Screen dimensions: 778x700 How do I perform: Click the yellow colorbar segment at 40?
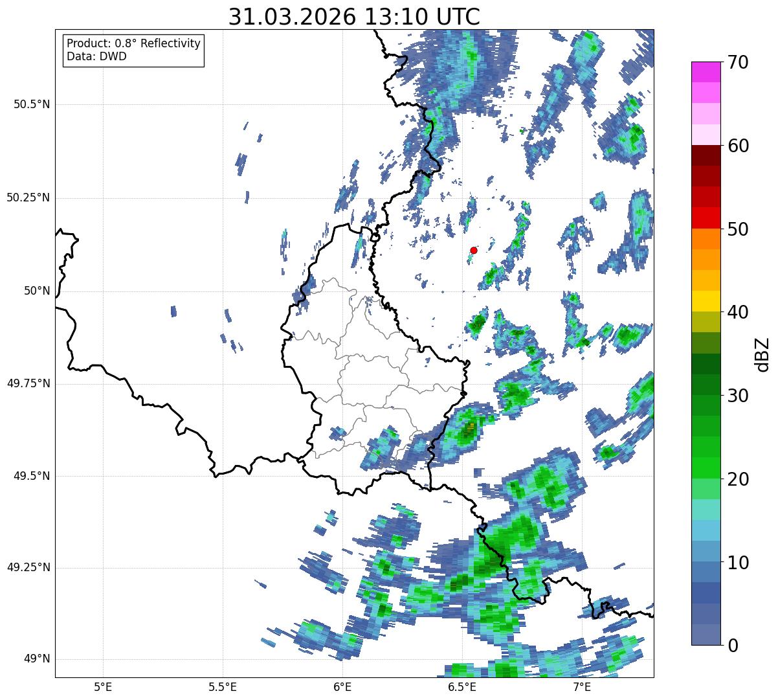pyautogui.click(x=706, y=301)
